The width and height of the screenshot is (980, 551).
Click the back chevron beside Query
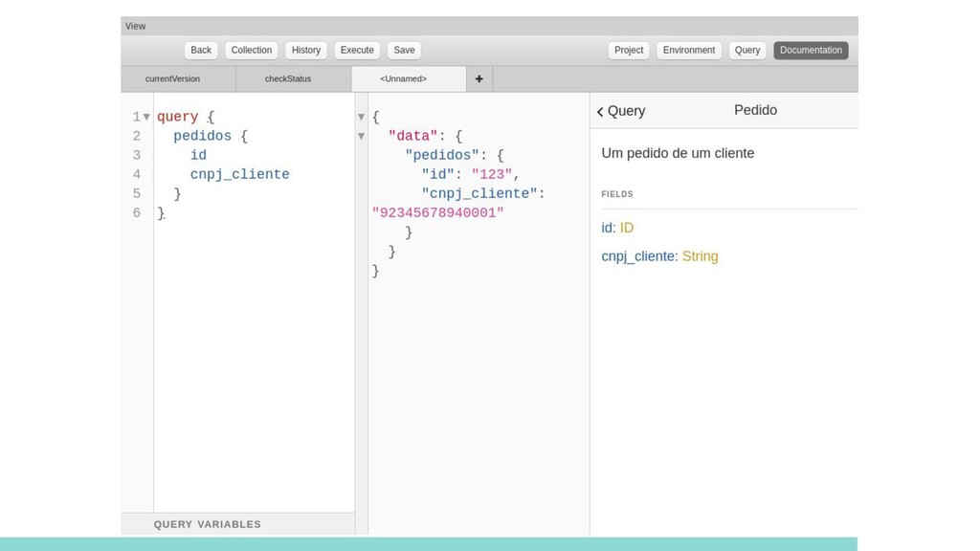pyautogui.click(x=600, y=112)
